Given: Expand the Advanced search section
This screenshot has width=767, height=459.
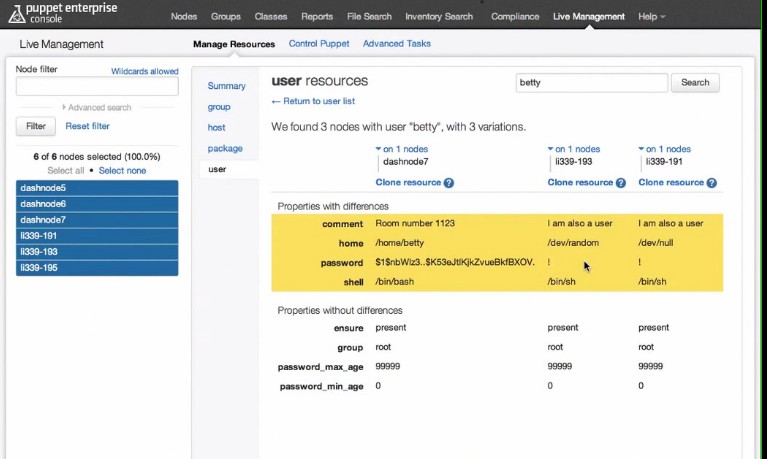Looking at the screenshot, I should tap(97, 107).
